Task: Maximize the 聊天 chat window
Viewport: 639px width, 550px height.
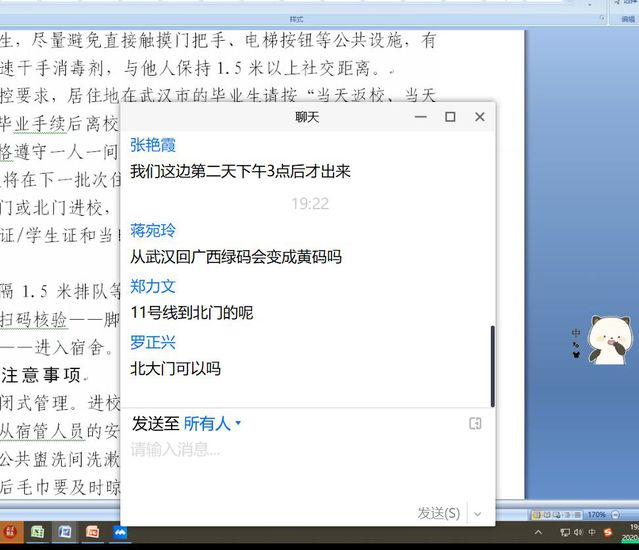Action: pos(450,117)
